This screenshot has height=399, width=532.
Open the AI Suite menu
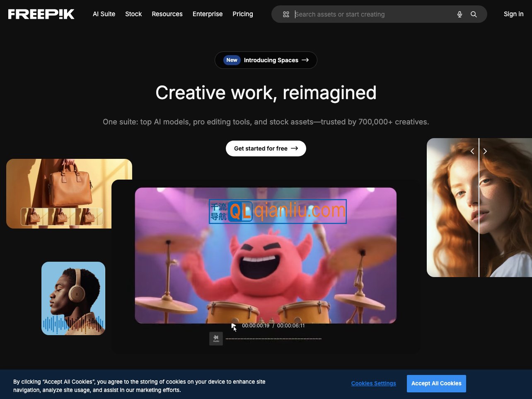tap(104, 14)
